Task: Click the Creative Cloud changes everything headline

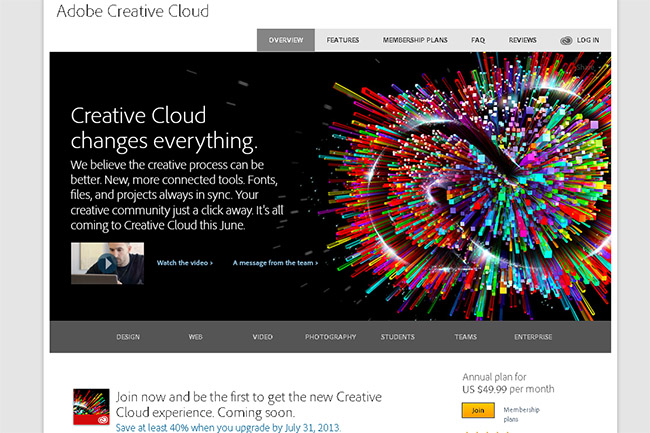Action: point(164,128)
